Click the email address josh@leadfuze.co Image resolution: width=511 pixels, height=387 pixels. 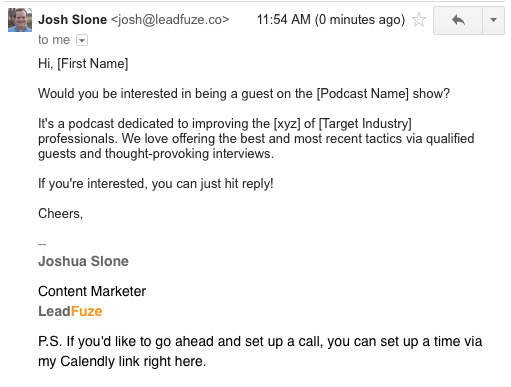[x=170, y=20]
